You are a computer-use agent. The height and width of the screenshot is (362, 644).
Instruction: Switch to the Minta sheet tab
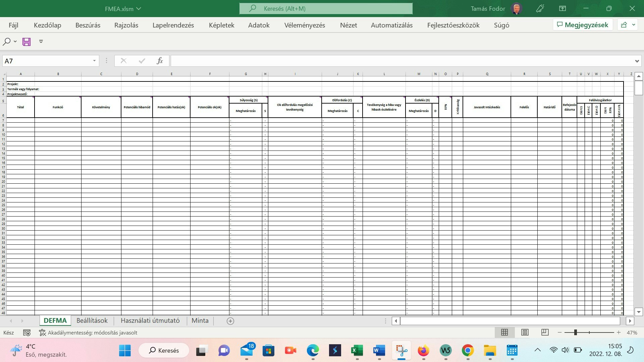pyautogui.click(x=200, y=321)
